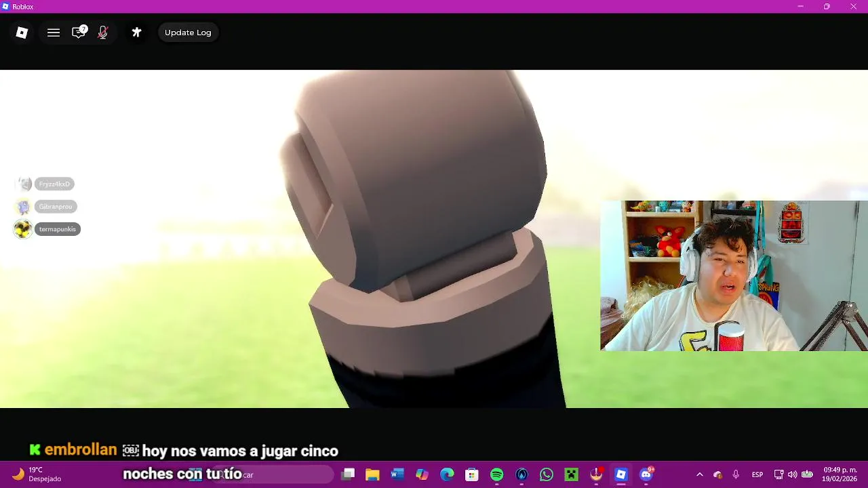Open the Roblox logo menu
This screenshot has width=868, height=488.
[22, 33]
